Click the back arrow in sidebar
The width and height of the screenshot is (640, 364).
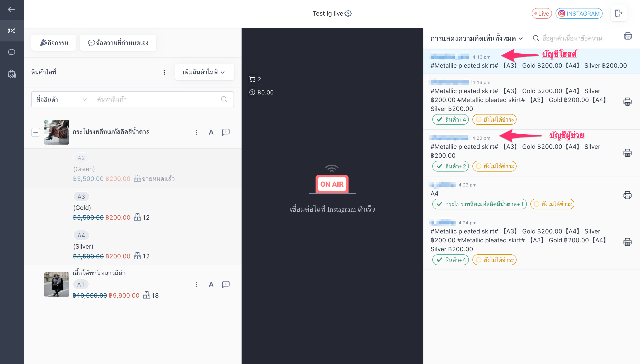pyautogui.click(x=12, y=10)
